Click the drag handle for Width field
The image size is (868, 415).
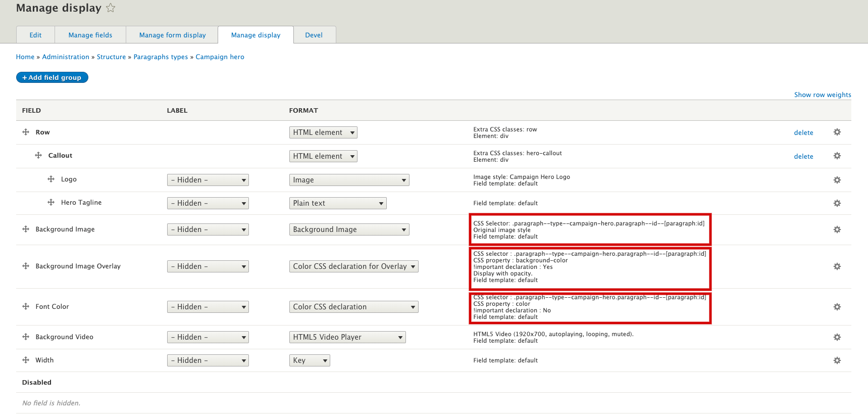tap(26, 360)
